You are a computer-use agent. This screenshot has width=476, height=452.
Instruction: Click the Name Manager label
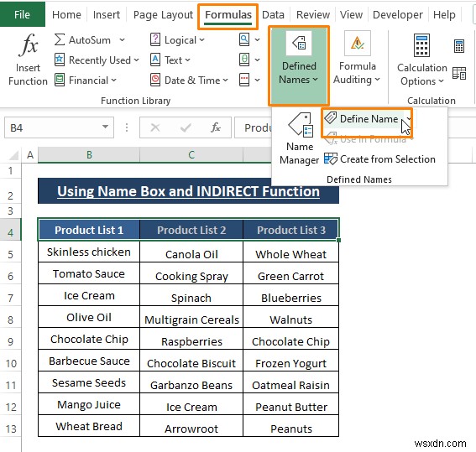pos(300,153)
